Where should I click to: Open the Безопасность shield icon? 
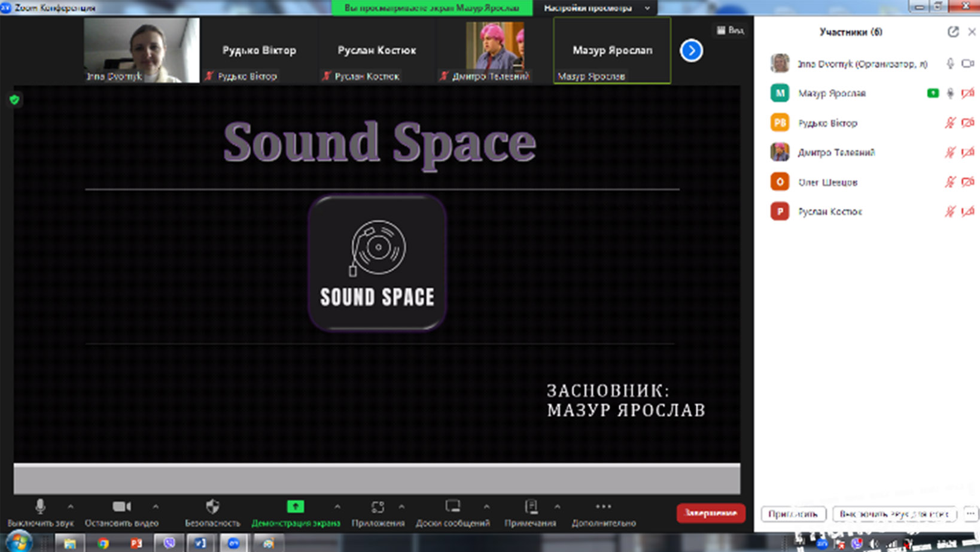click(212, 506)
